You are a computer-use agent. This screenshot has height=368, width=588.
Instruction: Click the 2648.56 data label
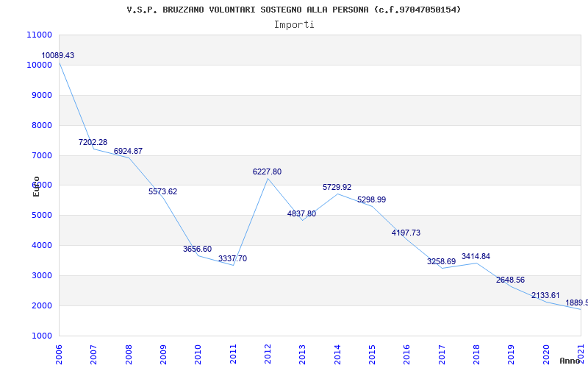point(510,280)
